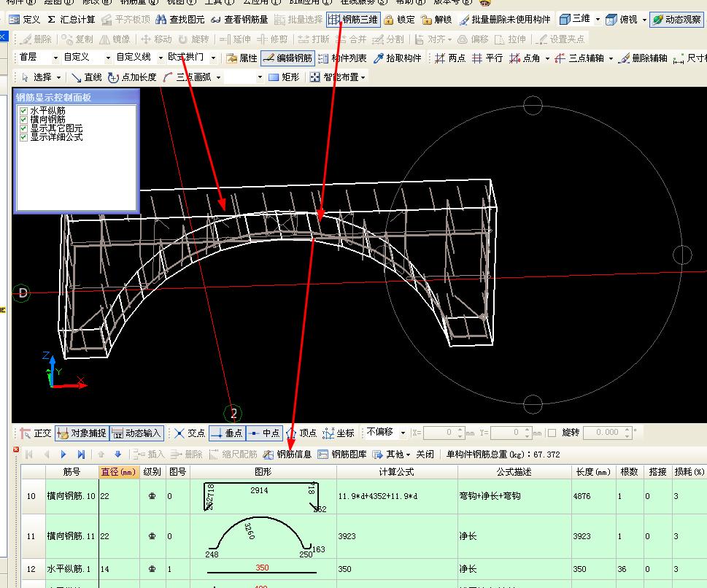Open 智能布置 smart layout tool
The image size is (707, 588).
[x=337, y=77]
